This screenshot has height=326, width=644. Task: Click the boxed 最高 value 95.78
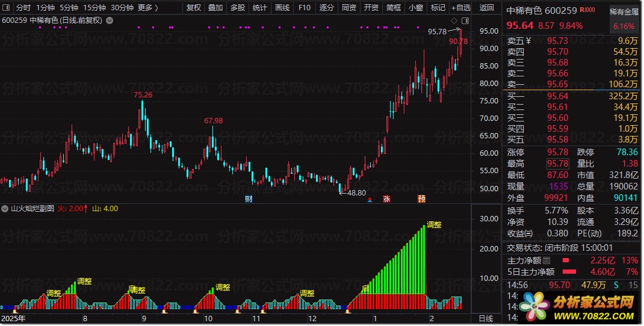558,164
